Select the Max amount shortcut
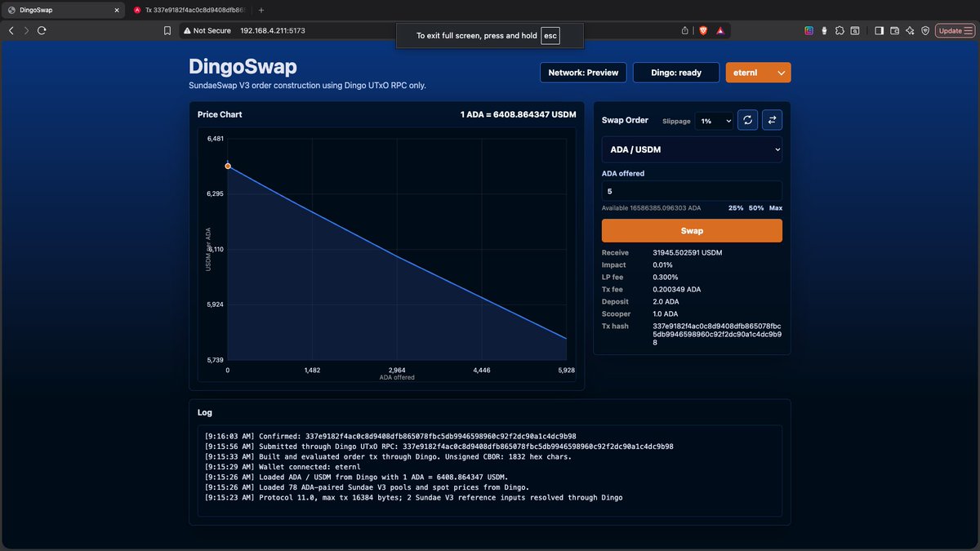The height and width of the screenshot is (551, 980). (775, 208)
